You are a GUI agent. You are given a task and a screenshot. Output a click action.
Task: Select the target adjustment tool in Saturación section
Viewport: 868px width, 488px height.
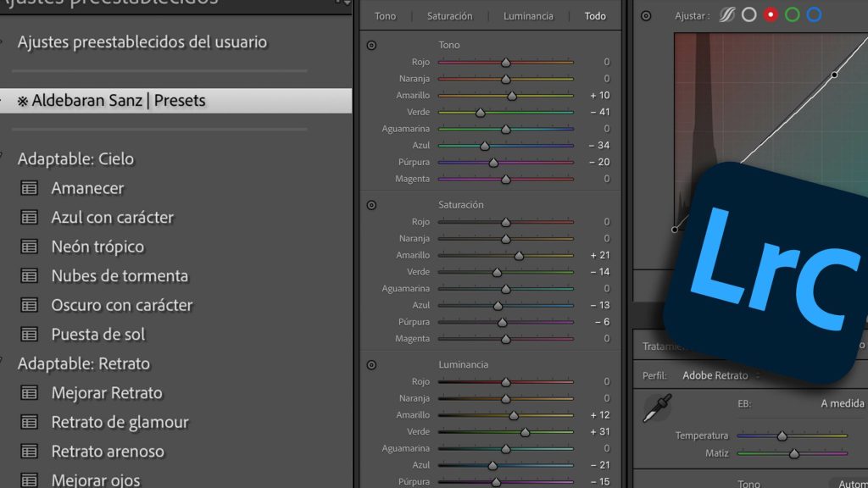[x=371, y=205]
